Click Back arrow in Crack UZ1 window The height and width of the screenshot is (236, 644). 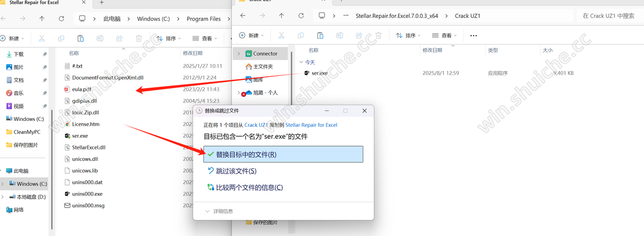tap(242, 16)
